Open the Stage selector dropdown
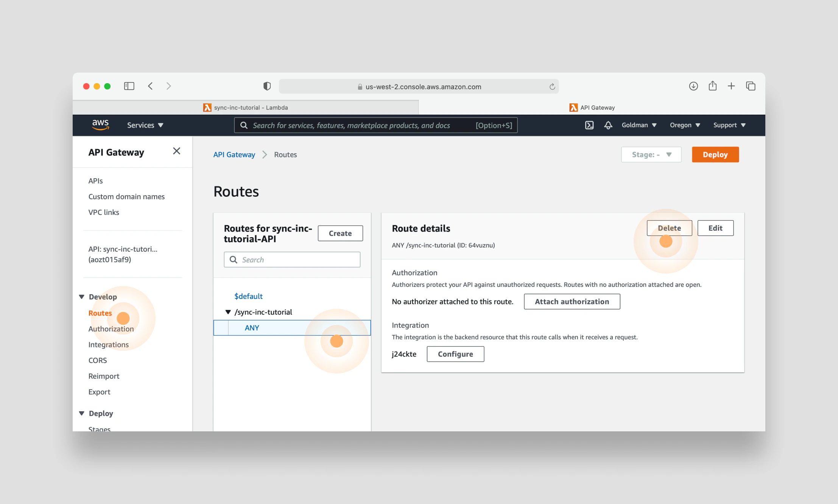Viewport: 838px width, 504px height. click(651, 155)
